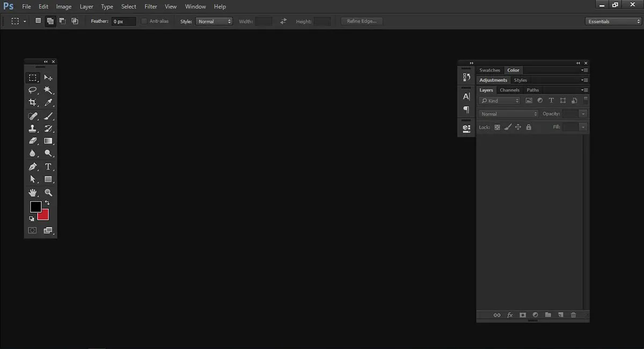Click the Refine Edge button
The image size is (644, 349).
(x=361, y=21)
